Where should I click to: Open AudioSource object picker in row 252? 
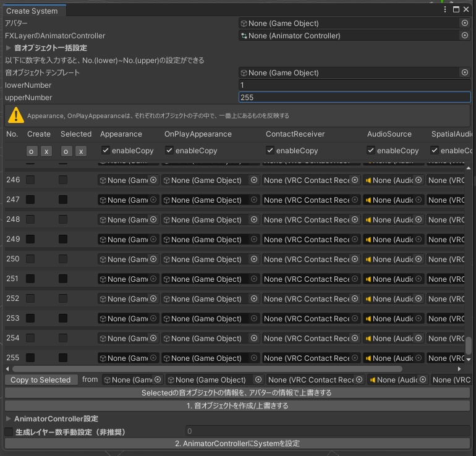pyautogui.click(x=419, y=298)
